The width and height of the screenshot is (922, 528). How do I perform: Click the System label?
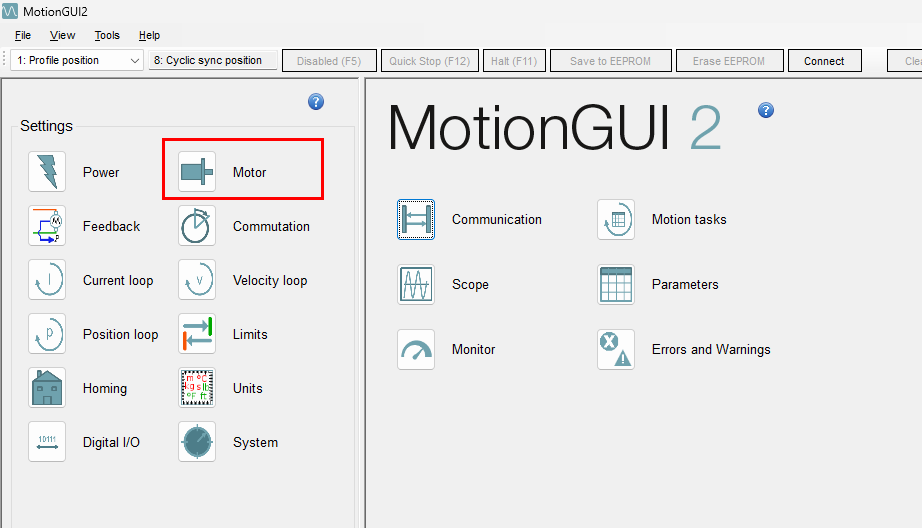click(x=255, y=443)
